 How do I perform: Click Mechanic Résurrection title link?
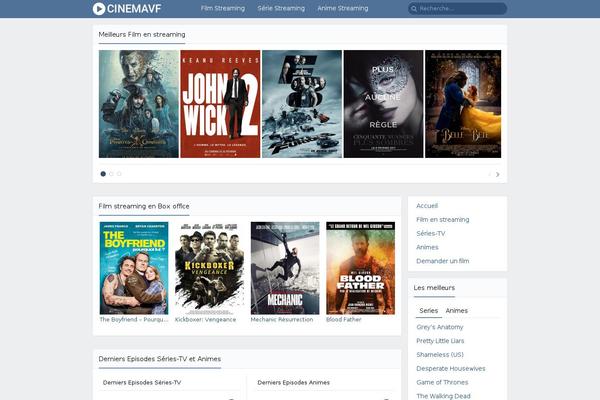tap(282, 320)
